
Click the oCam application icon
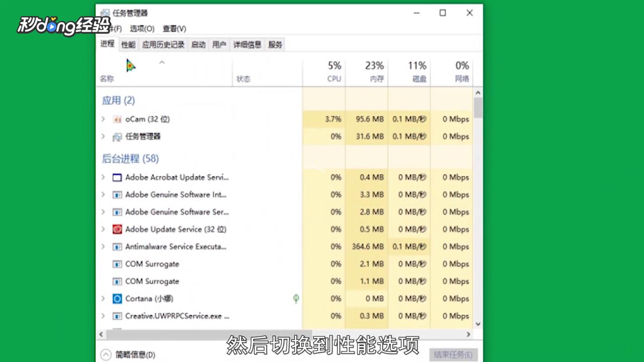click(x=117, y=119)
